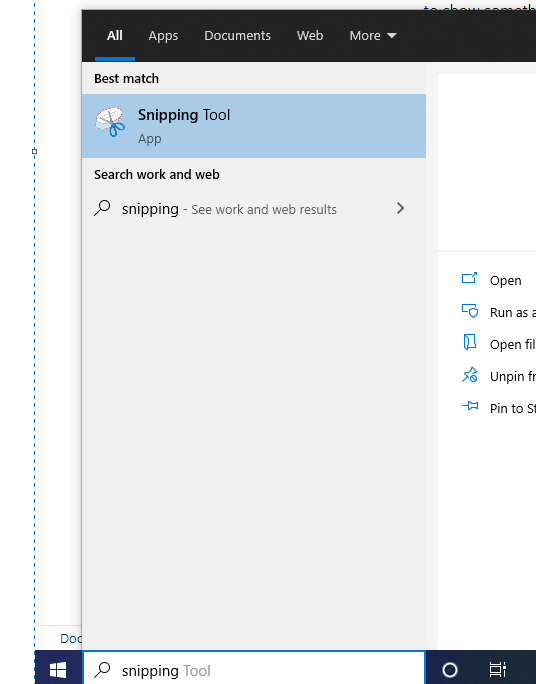
Task: Click the Pin to Start pushpin icon
Action: pyautogui.click(x=470, y=406)
